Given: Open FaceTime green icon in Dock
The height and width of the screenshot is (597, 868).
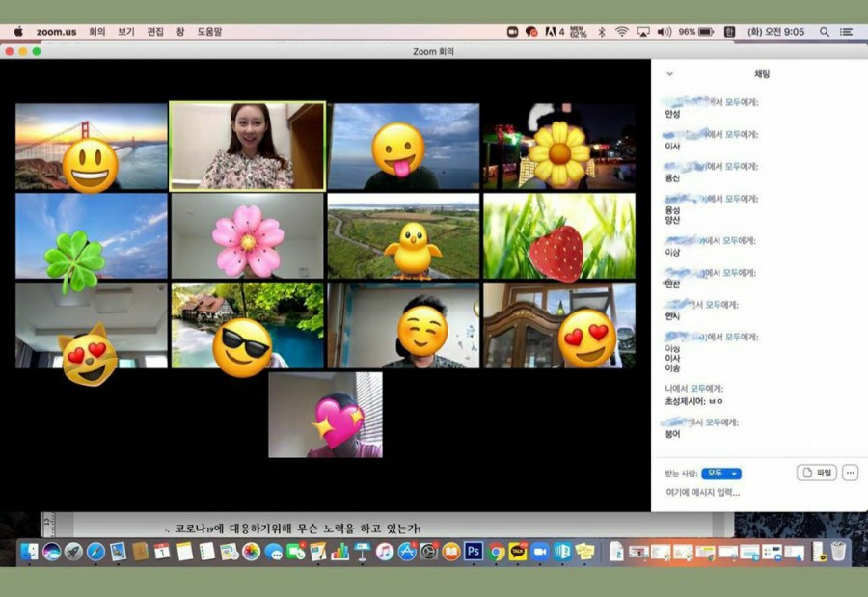Looking at the screenshot, I should pos(296,552).
